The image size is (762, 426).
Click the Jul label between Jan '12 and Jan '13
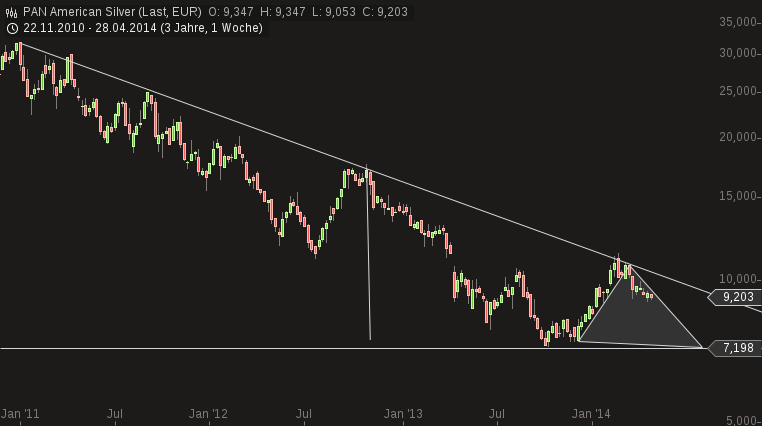click(304, 414)
